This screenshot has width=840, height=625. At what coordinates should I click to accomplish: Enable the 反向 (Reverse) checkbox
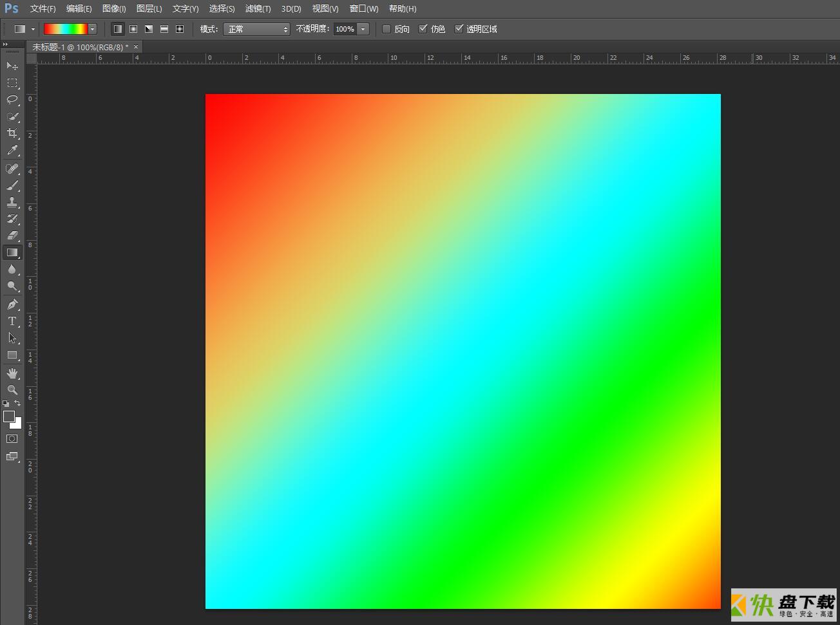pos(387,29)
